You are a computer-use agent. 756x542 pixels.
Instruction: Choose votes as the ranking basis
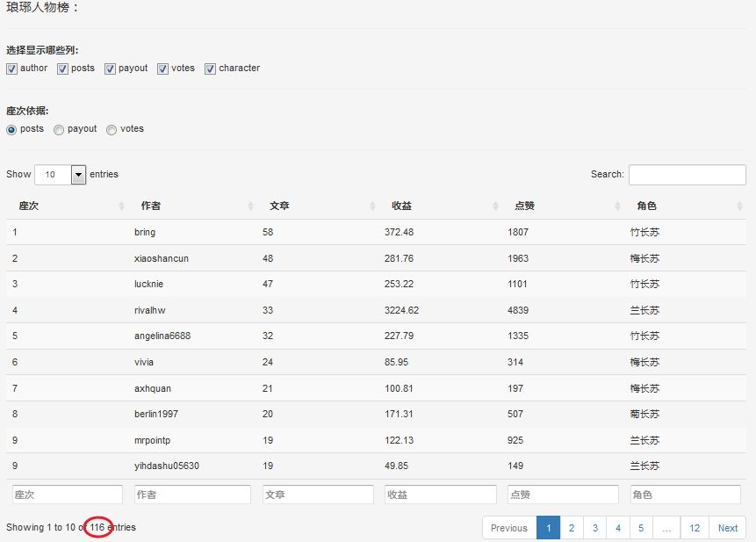(112, 130)
